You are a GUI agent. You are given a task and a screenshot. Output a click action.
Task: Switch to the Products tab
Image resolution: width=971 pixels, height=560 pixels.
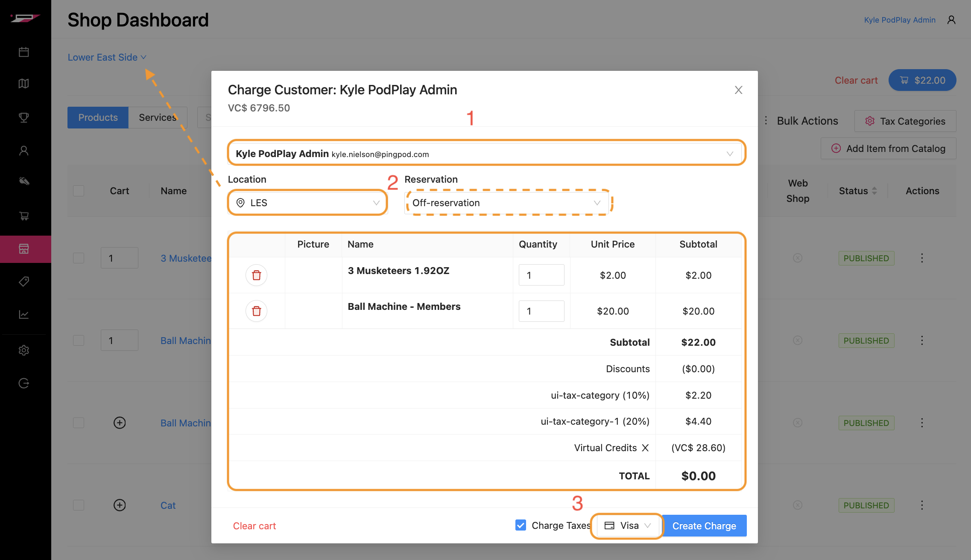[x=98, y=117]
